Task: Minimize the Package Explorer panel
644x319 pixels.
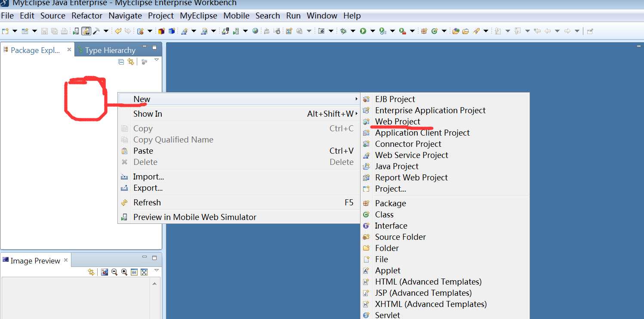Action: point(145,47)
